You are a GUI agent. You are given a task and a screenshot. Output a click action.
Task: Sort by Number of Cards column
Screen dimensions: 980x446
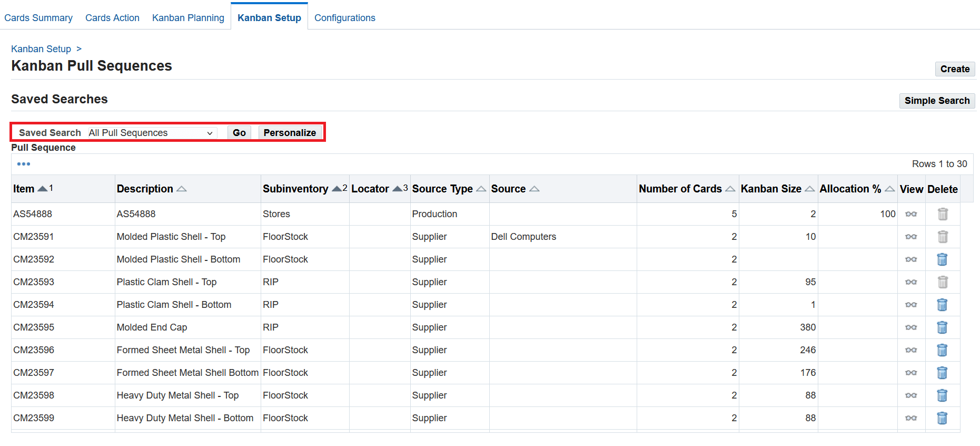point(730,189)
